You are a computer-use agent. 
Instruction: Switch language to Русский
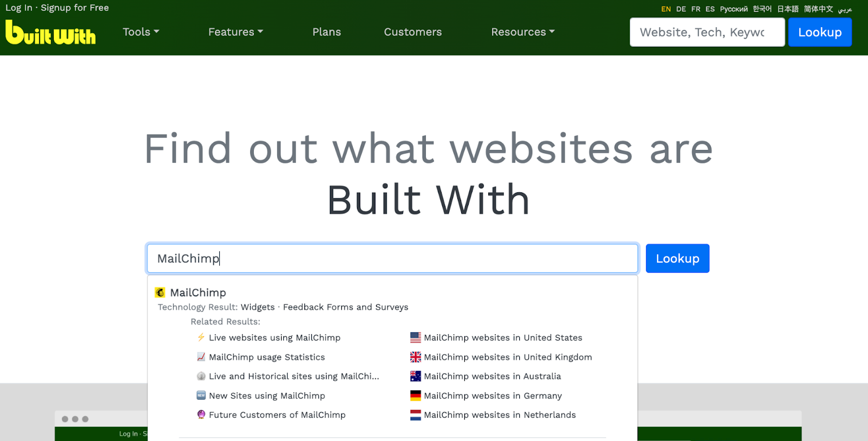[733, 9]
